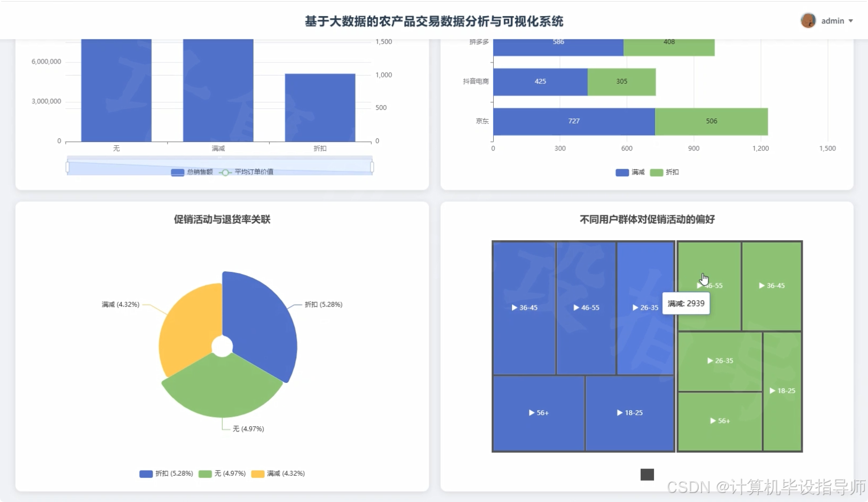Viewport: 868px width, 502px height.
Task: Expand the green 26-35 treemap cell
Action: [x=720, y=361]
